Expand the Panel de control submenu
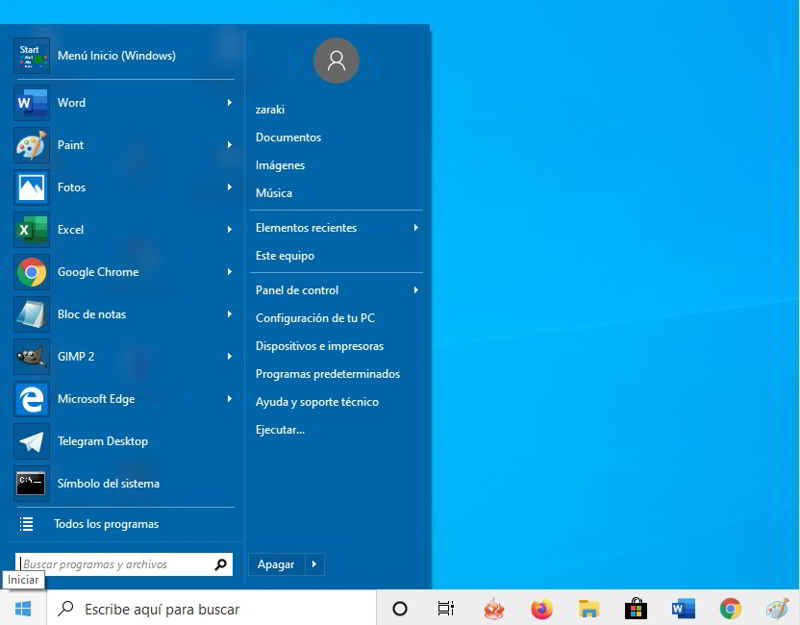Viewport: 800px width, 625px height. (415, 291)
